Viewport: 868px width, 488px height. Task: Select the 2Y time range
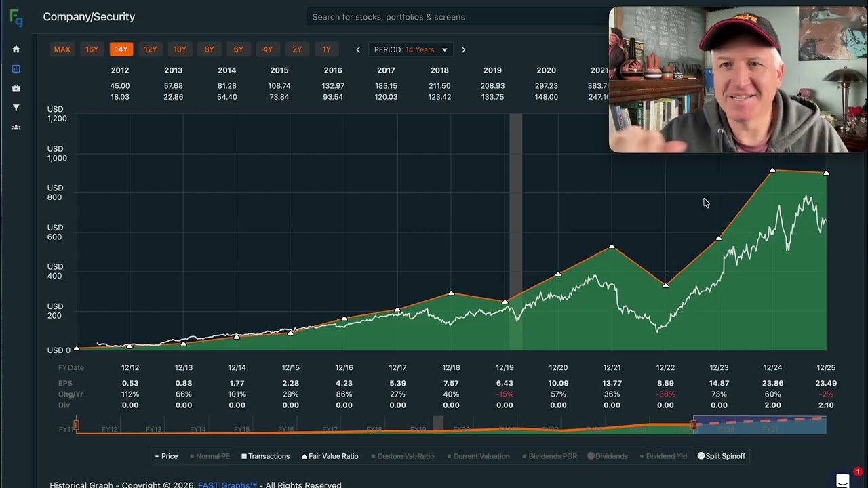click(x=297, y=49)
